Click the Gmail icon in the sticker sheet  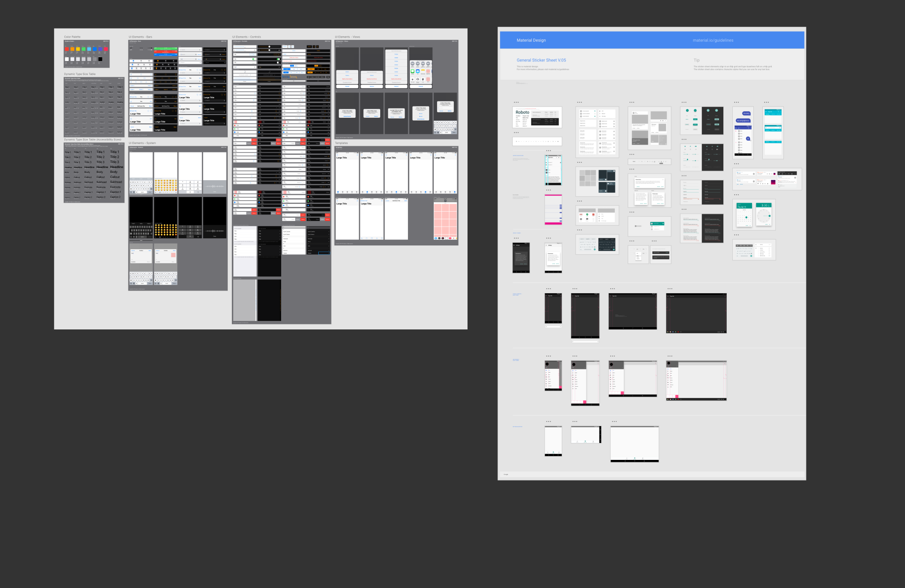pos(581,214)
